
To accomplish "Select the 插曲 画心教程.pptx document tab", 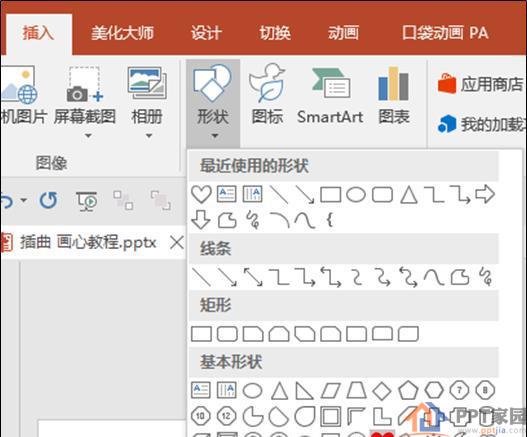I will [89, 243].
